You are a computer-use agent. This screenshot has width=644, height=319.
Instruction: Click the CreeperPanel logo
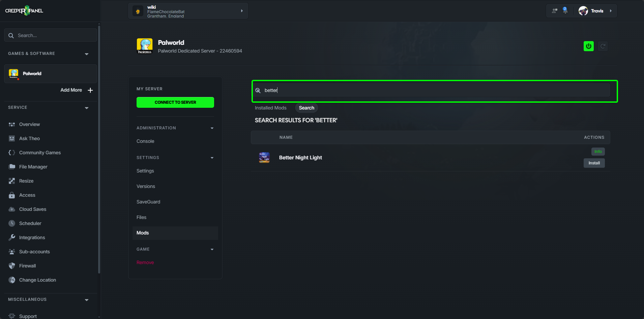(24, 11)
